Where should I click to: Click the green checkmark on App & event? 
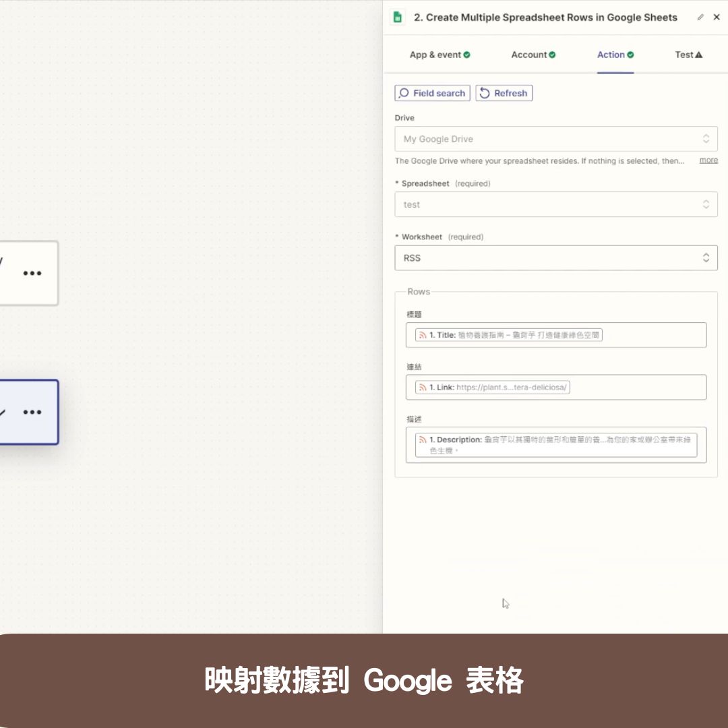pyautogui.click(x=467, y=55)
